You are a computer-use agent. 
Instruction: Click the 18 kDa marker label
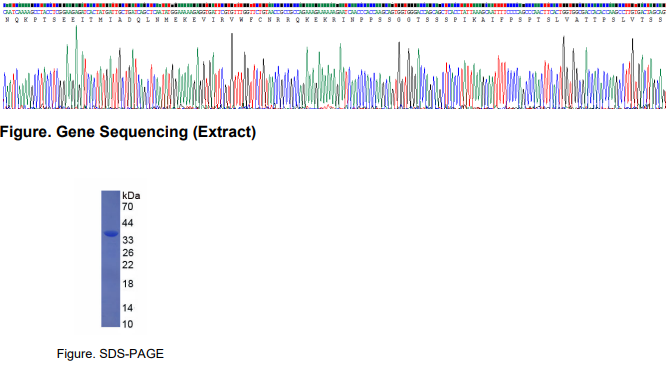coord(128,284)
